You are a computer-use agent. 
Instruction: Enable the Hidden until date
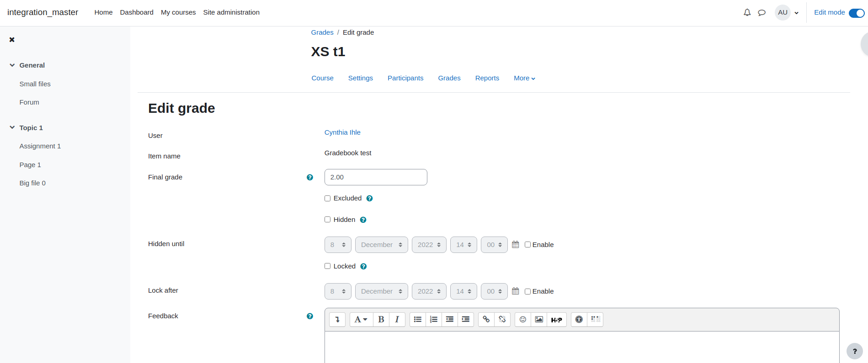coord(527,245)
